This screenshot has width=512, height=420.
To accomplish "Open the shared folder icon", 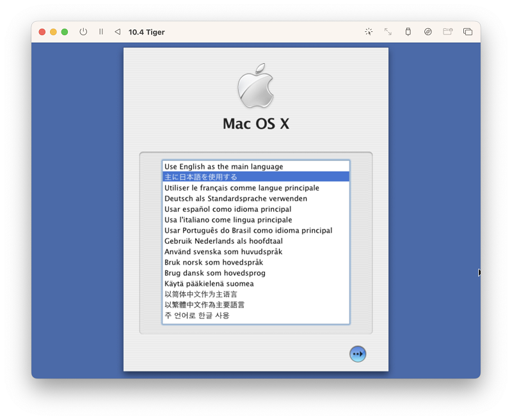I will coord(447,31).
